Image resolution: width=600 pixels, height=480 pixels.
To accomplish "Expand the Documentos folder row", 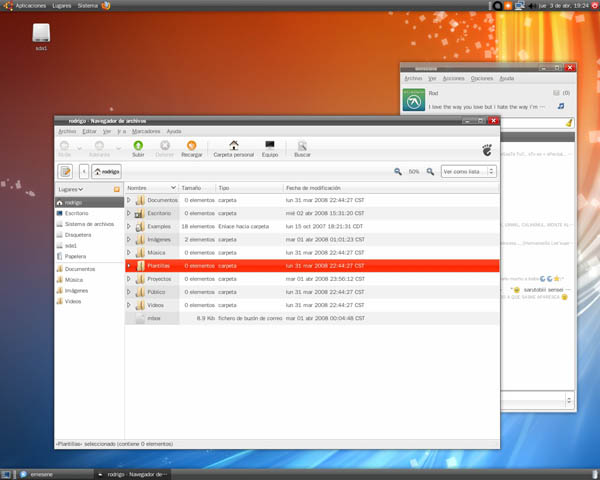I will [129, 200].
